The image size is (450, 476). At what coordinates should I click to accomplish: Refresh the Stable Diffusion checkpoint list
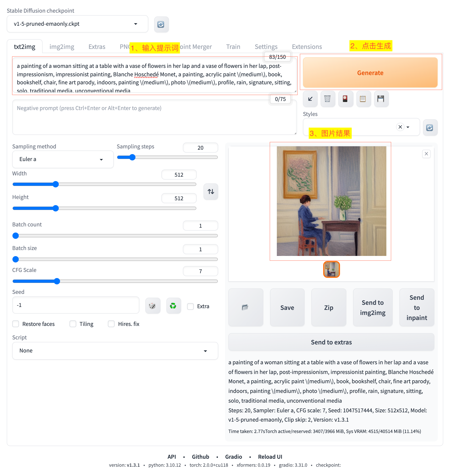pyautogui.click(x=161, y=24)
